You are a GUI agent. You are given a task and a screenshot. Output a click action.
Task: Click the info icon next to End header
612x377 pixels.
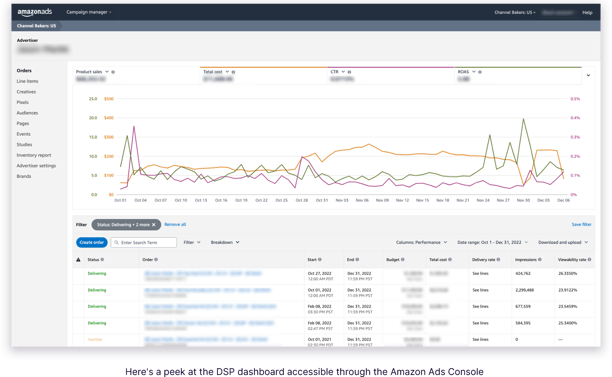[x=358, y=260]
